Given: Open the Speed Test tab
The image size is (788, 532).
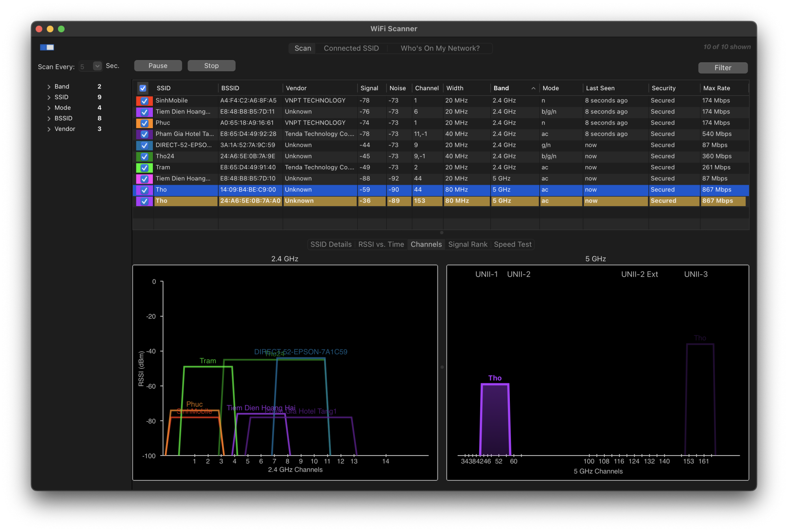Looking at the screenshot, I should (x=513, y=244).
